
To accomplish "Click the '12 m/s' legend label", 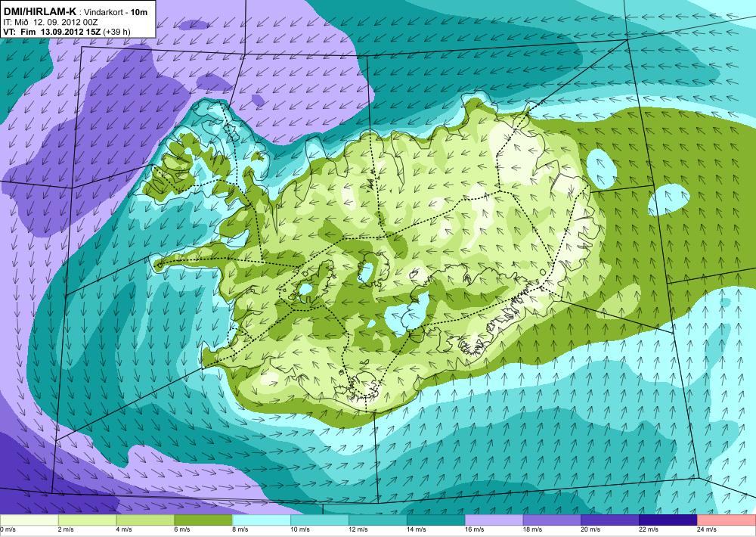I will pyautogui.click(x=358, y=529).
